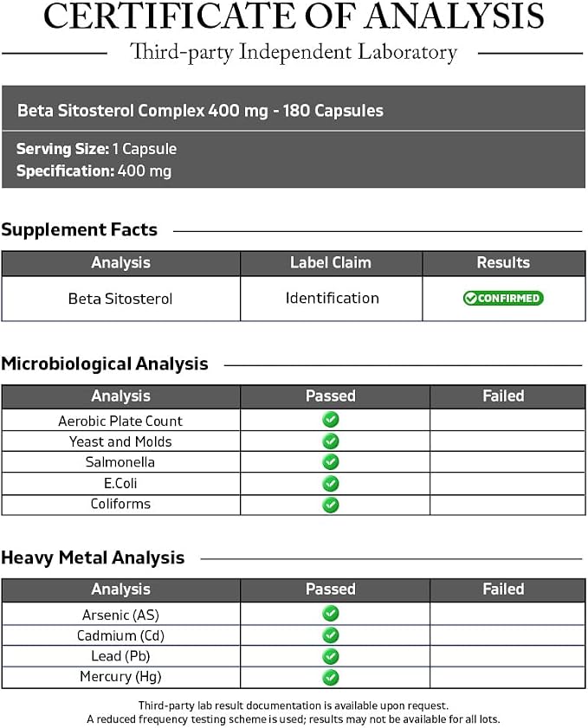This screenshot has height=728, width=588.
Task: Click the Arsenic (AS) passed checkmark
Action: 331,614
